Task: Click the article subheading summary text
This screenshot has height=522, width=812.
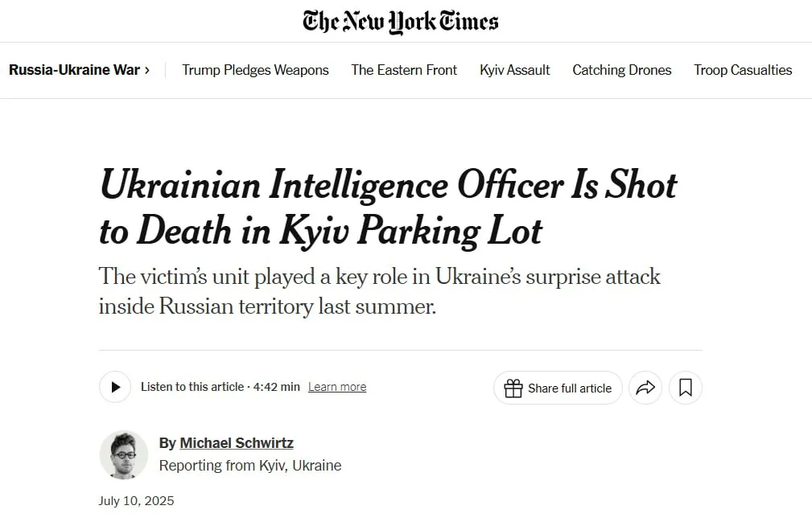Action: coord(380,291)
